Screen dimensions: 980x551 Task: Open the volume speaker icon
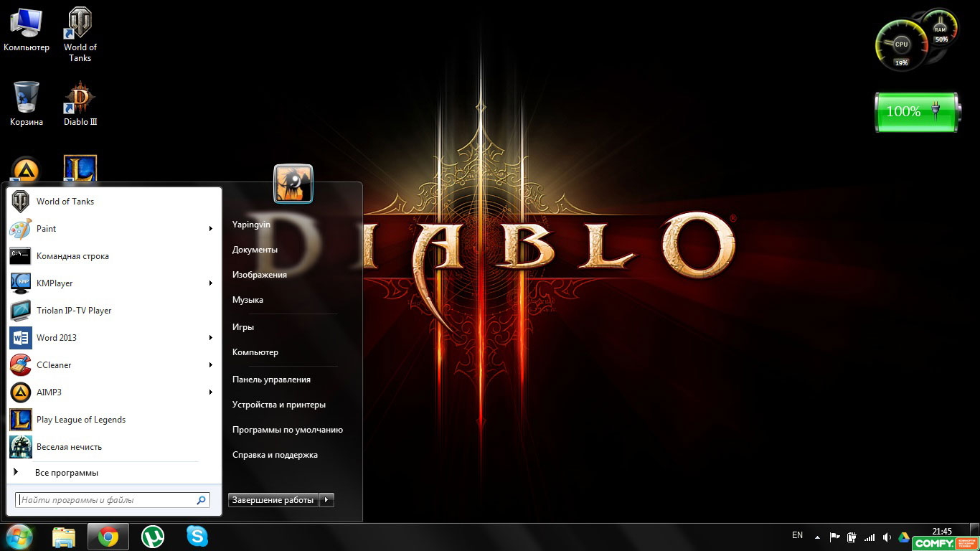(x=887, y=537)
